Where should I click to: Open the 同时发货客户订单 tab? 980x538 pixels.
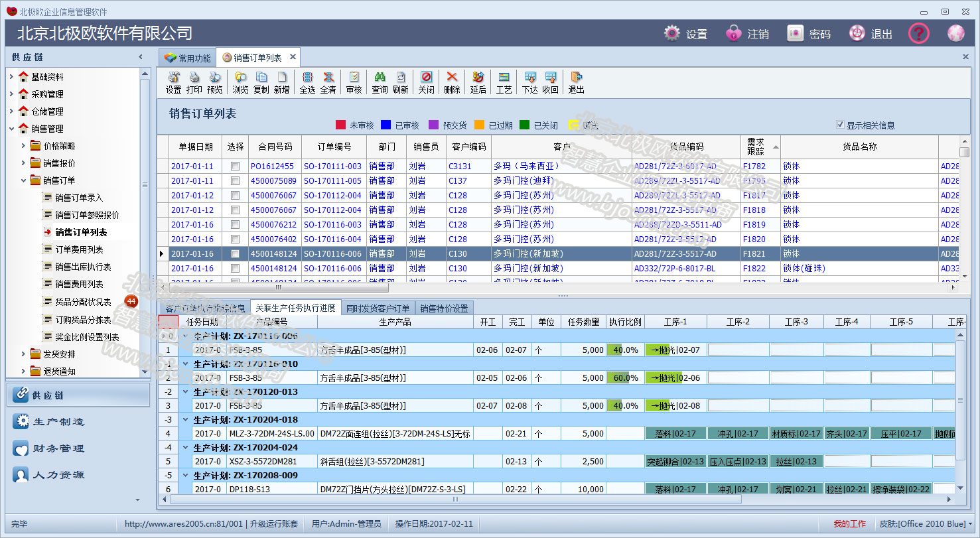coord(378,308)
